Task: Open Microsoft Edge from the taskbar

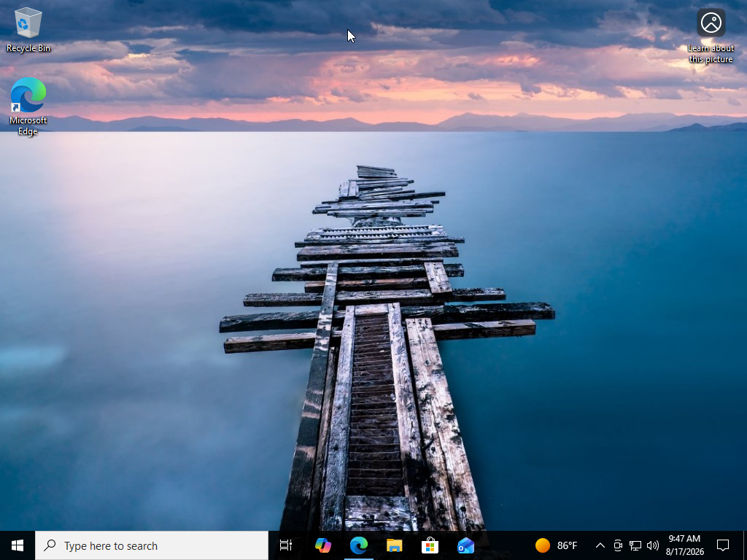Action: pos(359,545)
